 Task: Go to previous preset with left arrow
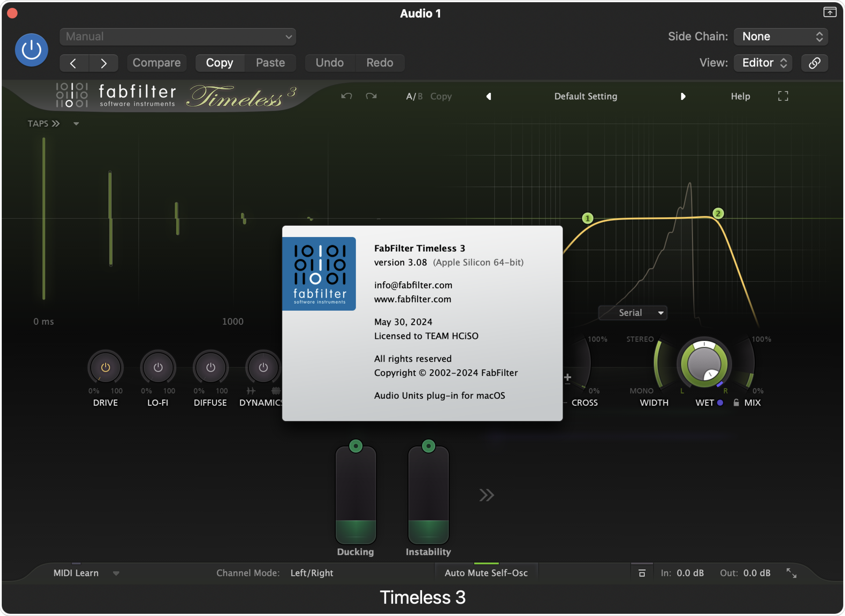click(74, 63)
